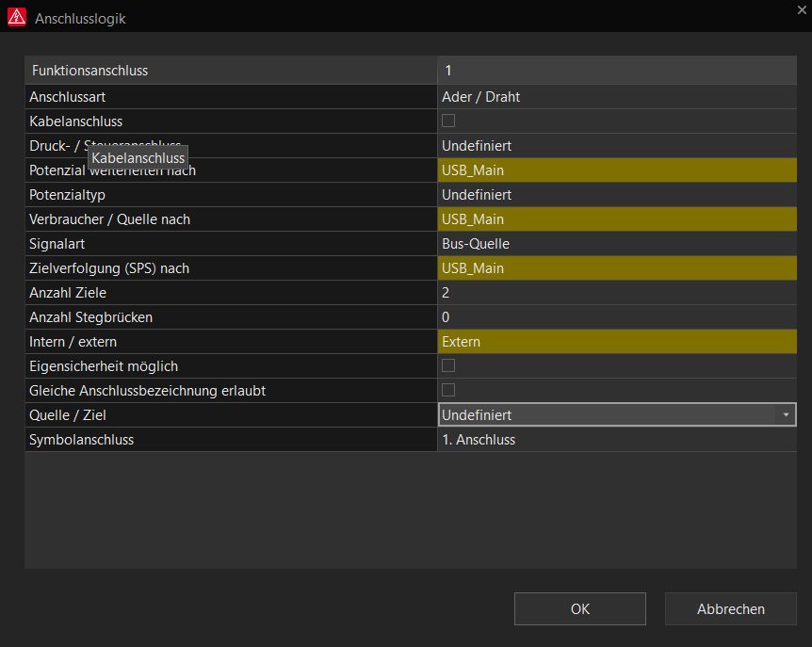Image resolution: width=812 pixels, height=647 pixels.
Task: Select the Signalart value 'Bus-Quelle'
Action: [x=617, y=244]
